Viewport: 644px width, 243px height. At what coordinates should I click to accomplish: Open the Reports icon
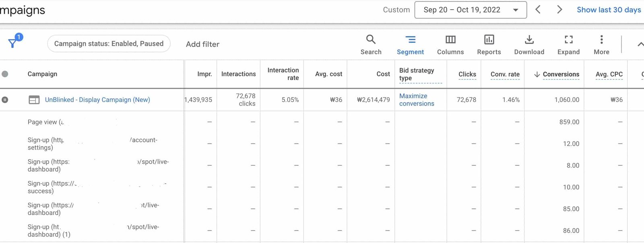point(489,39)
